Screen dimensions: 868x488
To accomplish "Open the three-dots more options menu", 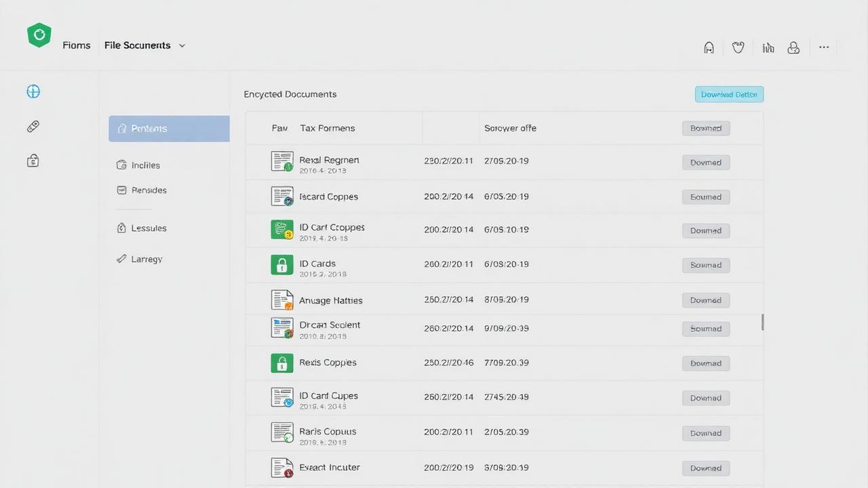I will (x=824, y=47).
